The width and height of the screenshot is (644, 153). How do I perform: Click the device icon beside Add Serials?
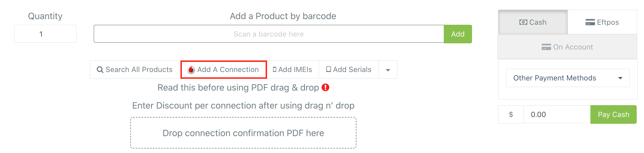328,69
